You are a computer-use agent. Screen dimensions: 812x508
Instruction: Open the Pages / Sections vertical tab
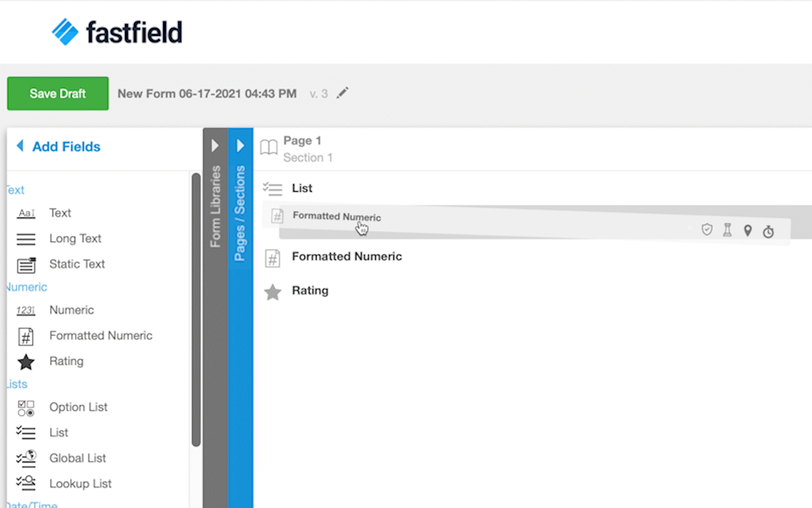[x=240, y=213]
